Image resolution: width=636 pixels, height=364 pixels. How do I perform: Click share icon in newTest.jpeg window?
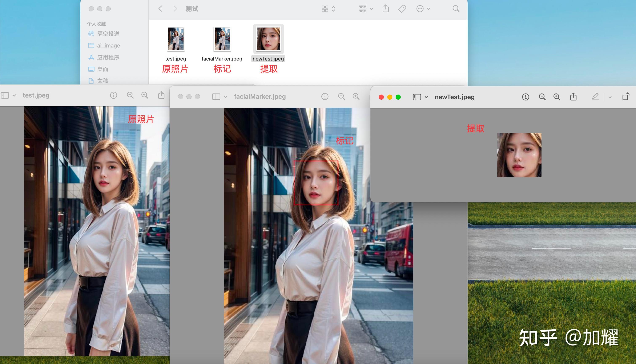point(573,97)
